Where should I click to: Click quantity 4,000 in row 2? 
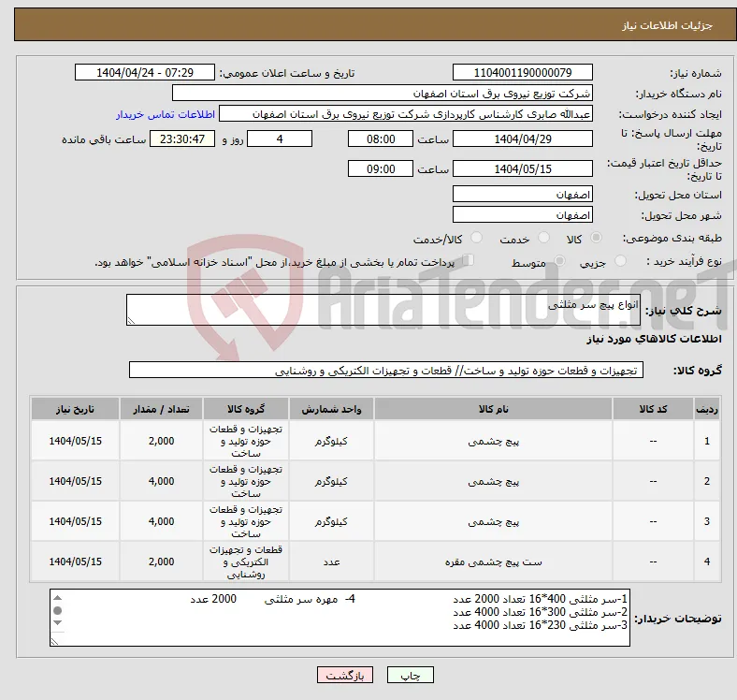click(161, 481)
